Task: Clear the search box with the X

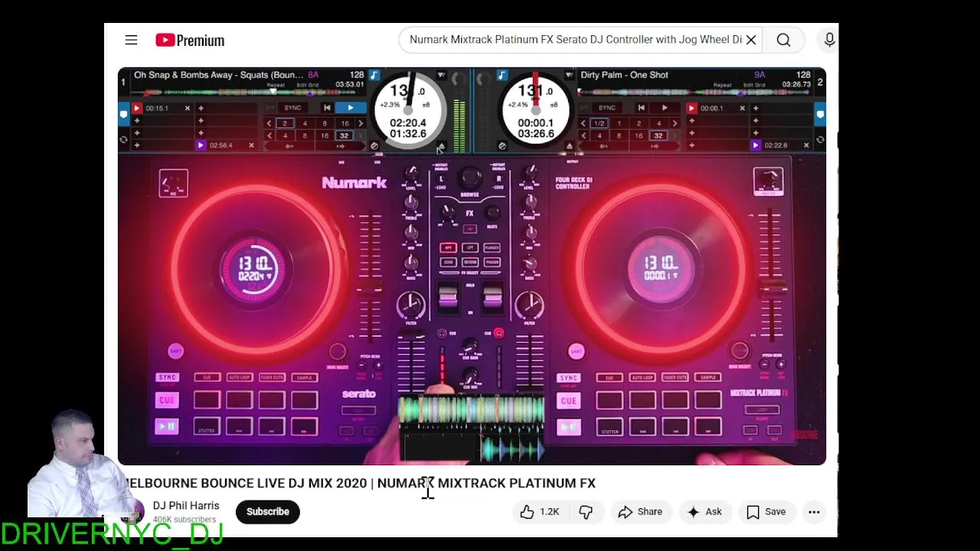Action: pyautogui.click(x=751, y=40)
